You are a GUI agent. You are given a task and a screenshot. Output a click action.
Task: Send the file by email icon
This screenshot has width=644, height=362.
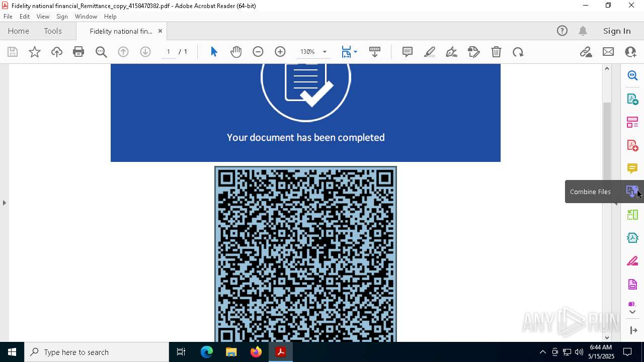tap(608, 52)
